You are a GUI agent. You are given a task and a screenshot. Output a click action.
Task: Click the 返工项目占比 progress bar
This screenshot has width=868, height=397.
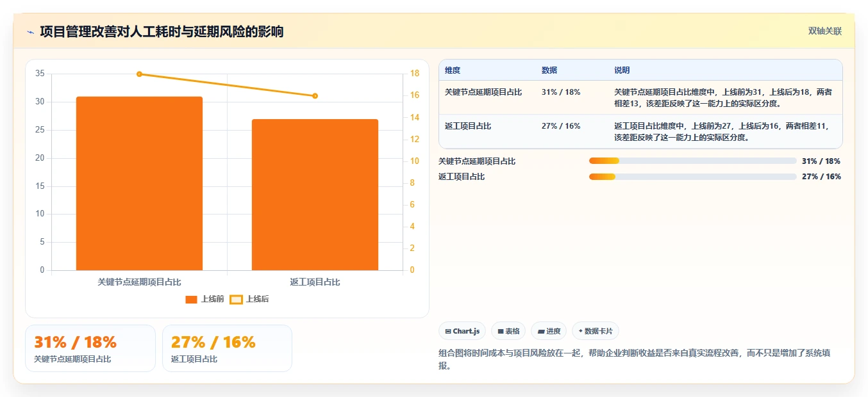(x=692, y=177)
